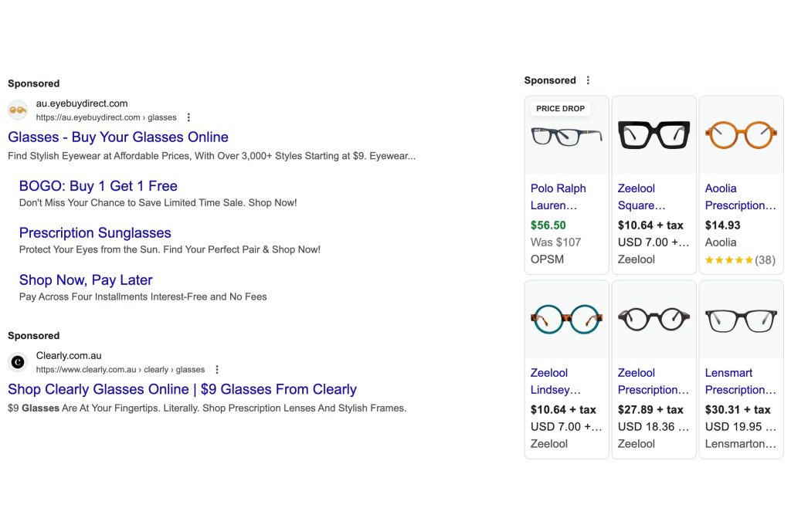The image size is (791, 532).
Task: Select 'Shop Now, Pay Later' link
Action: click(x=86, y=280)
